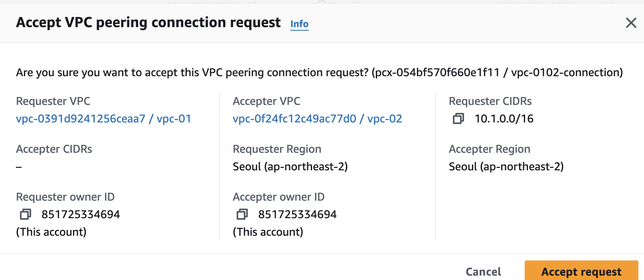Click the empty Accepter CIDRs dash value

pyautogui.click(x=19, y=167)
